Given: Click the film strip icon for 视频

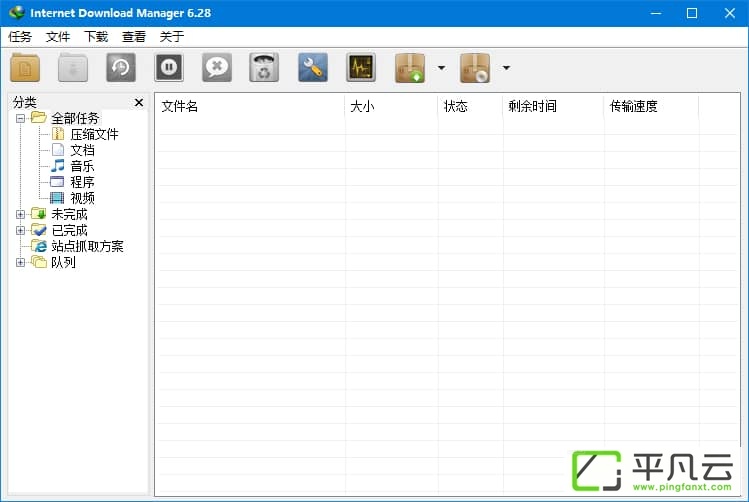Looking at the screenshot, I should coord(57,198).
